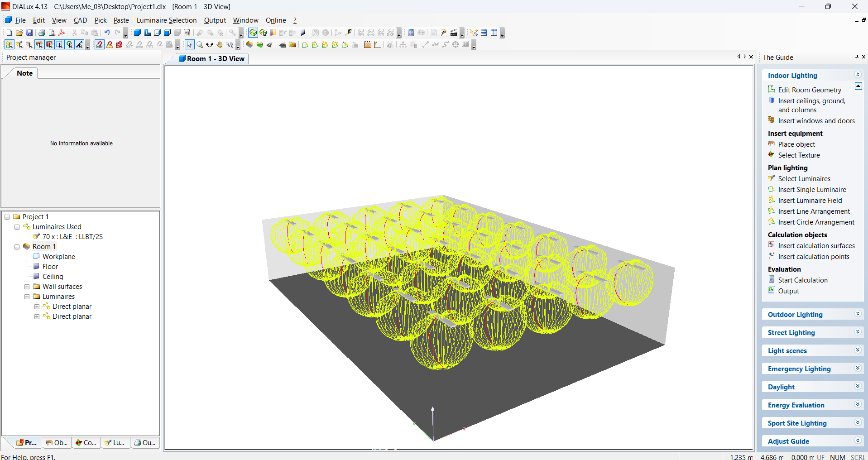Screen dimensions: 868x460
Task: Select the hand pan tool
Action: (x=220, y=44)
